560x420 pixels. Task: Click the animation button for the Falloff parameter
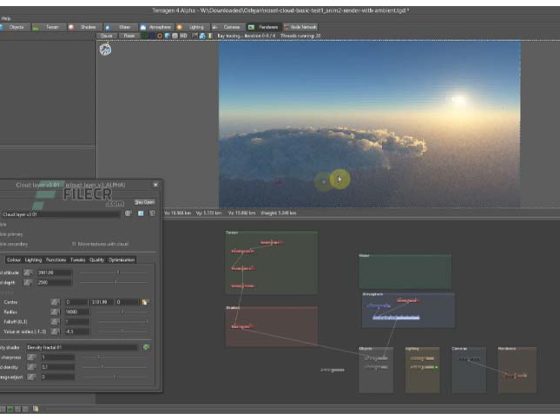[x=55, y=322]
